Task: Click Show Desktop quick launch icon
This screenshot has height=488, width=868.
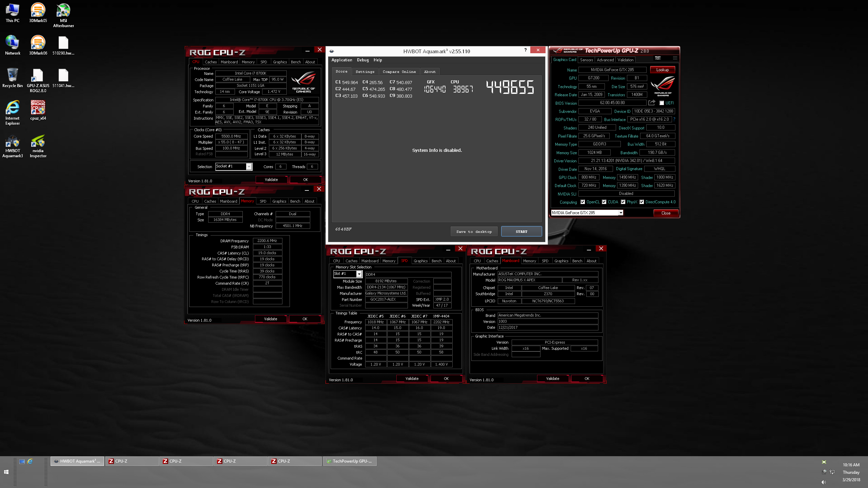Action: point(22,461)
